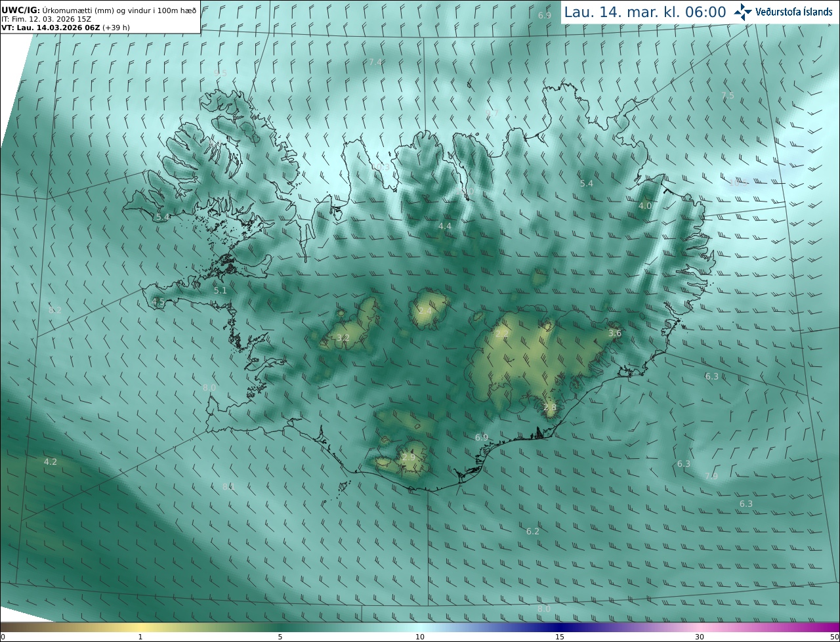This screenshot has height=642, width=840.
Task: Click the scale label 5
Action: pos(280,637)
